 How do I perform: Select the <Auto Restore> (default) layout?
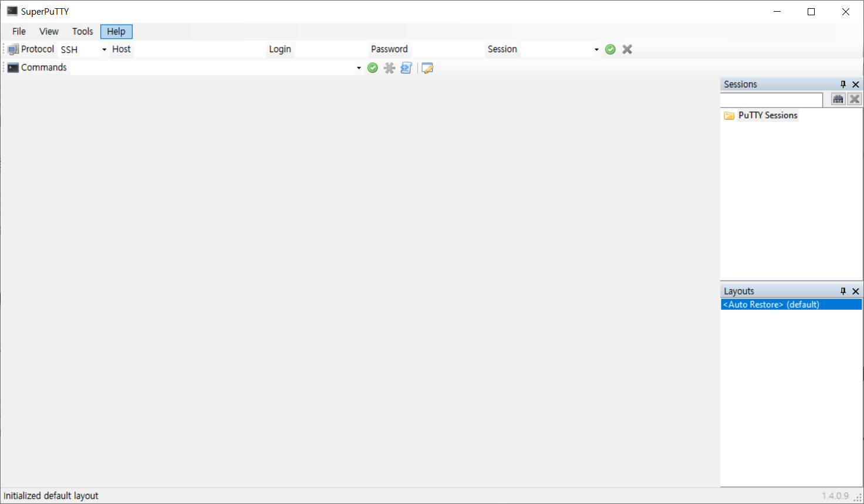tap(791, 305)
